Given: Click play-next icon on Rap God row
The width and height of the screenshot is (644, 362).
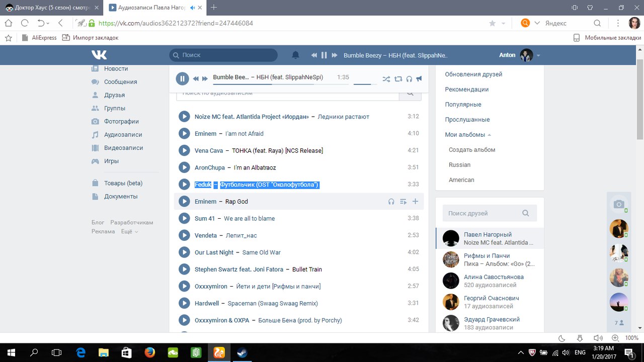Looking at the screenshot, I should coord(403,202).
